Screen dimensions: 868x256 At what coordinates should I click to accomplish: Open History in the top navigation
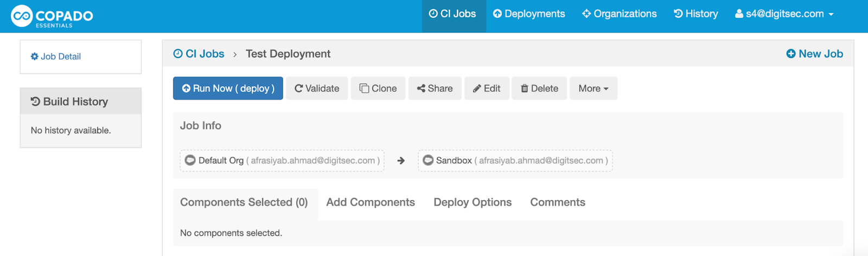[x=695, y=14]
